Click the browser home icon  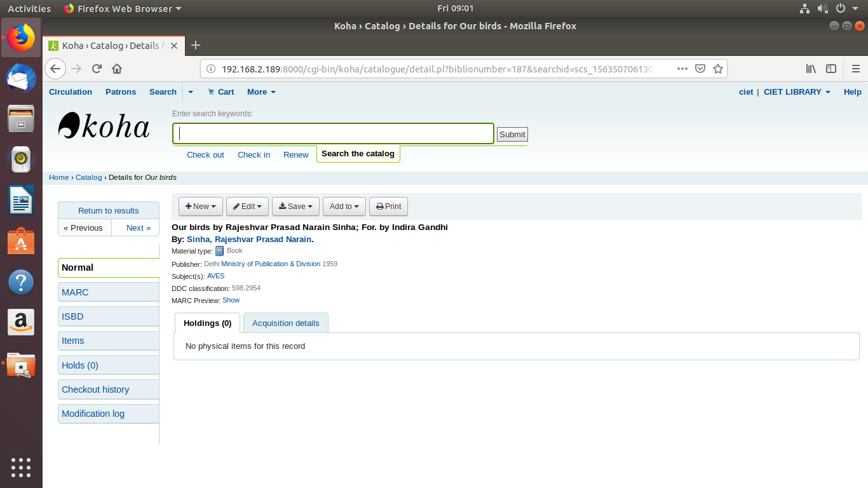tap(117, 69)
